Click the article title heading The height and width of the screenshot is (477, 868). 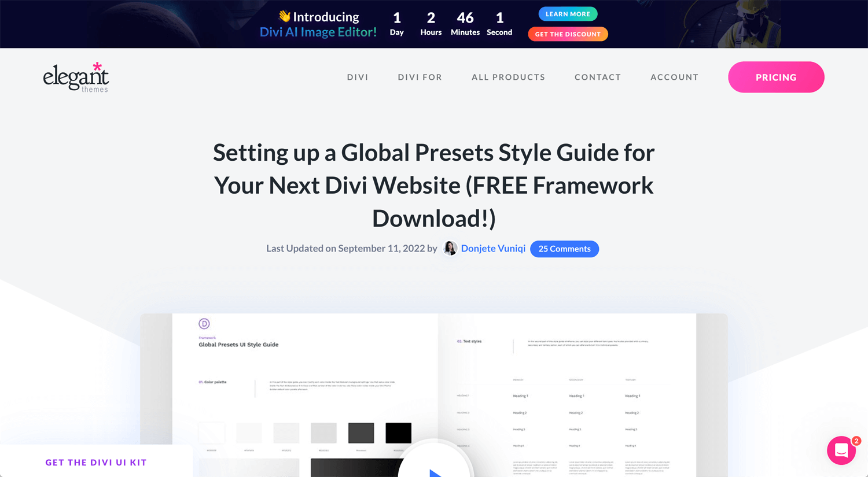[434, 186]
